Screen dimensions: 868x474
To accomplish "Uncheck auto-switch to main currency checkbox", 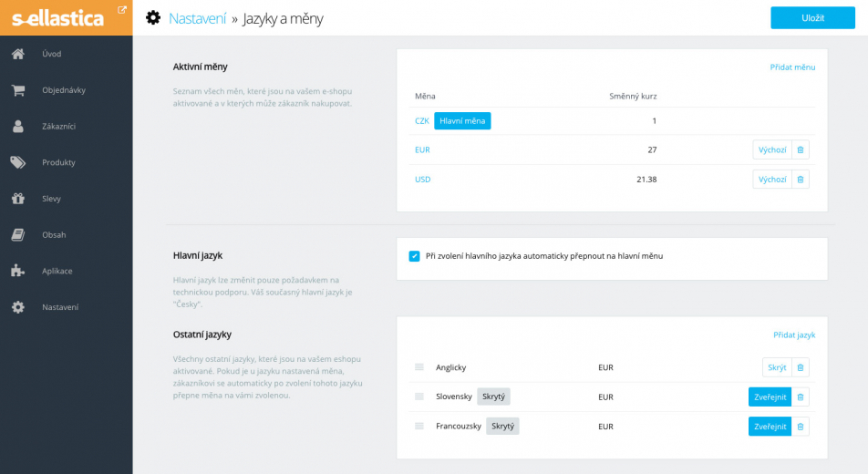I will [x=414, y=256].
